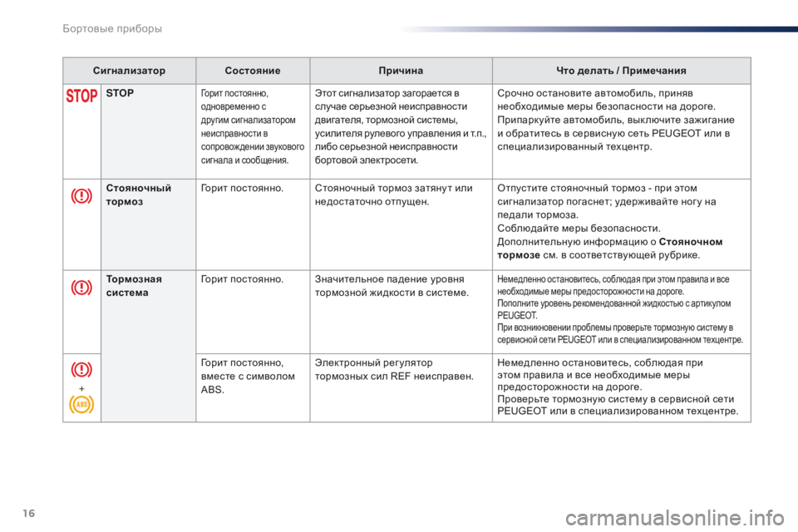Click the STOP row state text Горит постоянно, одновременно
The height and width of the screenshot is (532, 798).
[253, 126]
